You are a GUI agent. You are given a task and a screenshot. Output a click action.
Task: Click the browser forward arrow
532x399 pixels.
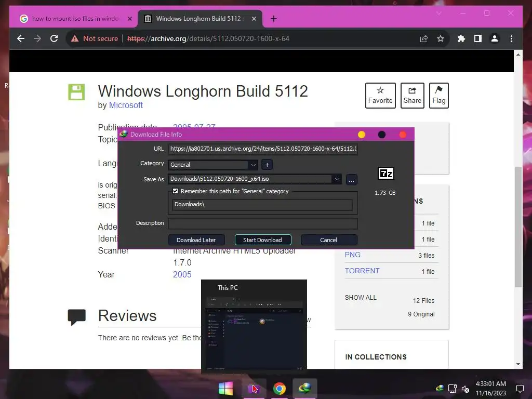[37, 38]
